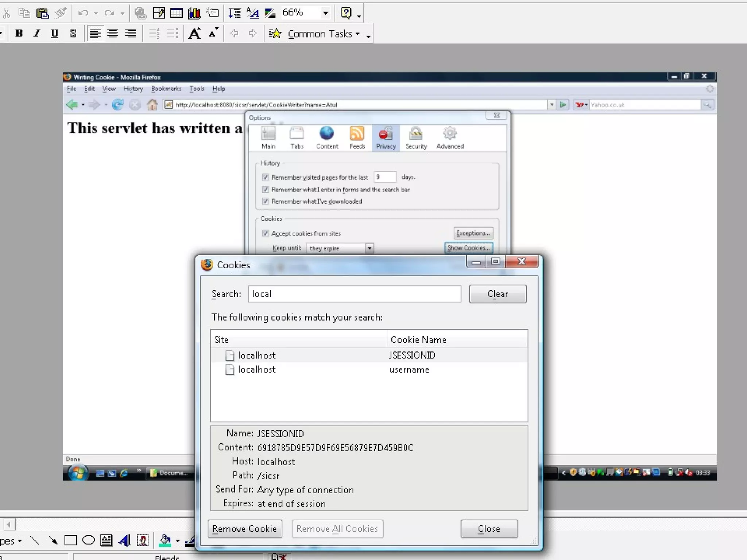Screen dimensions: 747x560
Task: Select the Oval drawing tool
Action: [88, 540]
